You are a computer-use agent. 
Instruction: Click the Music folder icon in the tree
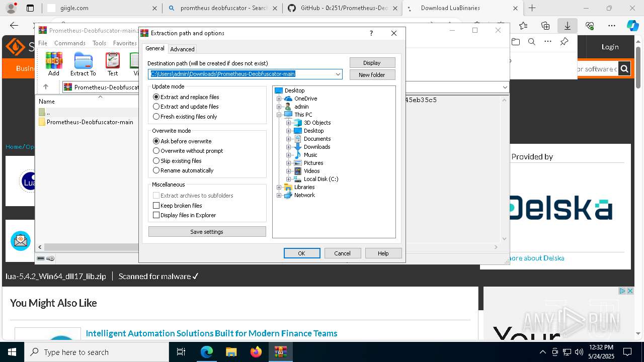(x=298, y=155)
